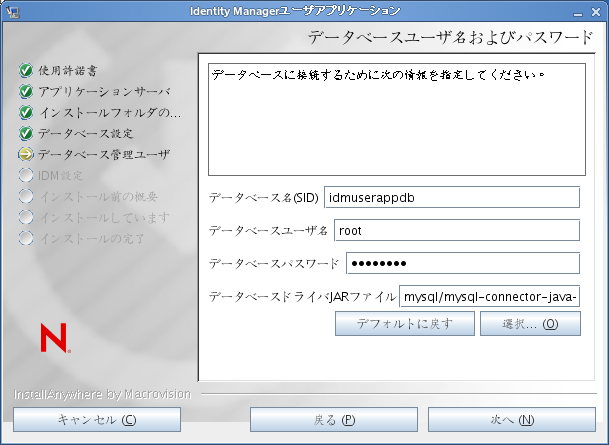Click the データベース名(SID) label
The width and height of the screenshot is (609, 445).
(x=264, y=198)
